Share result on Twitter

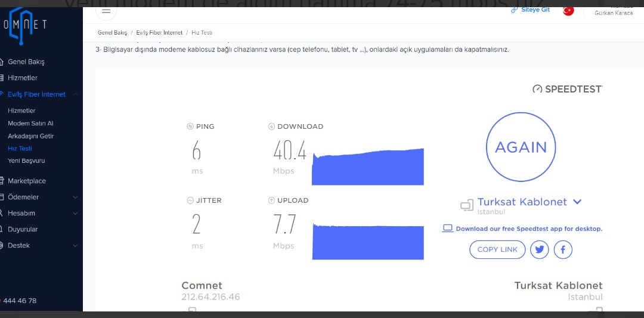click(539, 249)
